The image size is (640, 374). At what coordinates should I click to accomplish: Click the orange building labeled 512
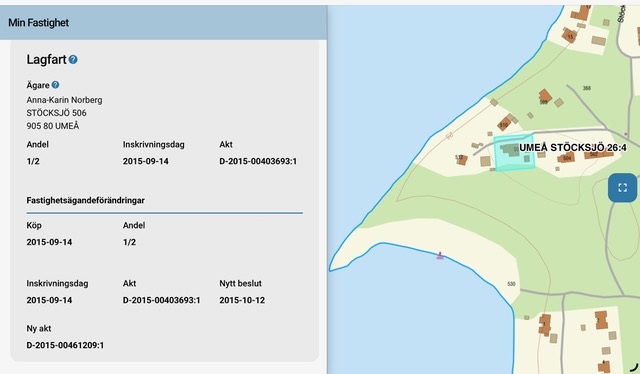point(462,159)
